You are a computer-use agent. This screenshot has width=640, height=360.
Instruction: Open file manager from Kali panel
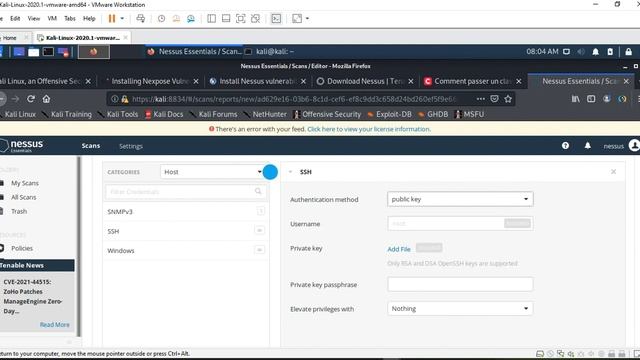pos(33,52)
